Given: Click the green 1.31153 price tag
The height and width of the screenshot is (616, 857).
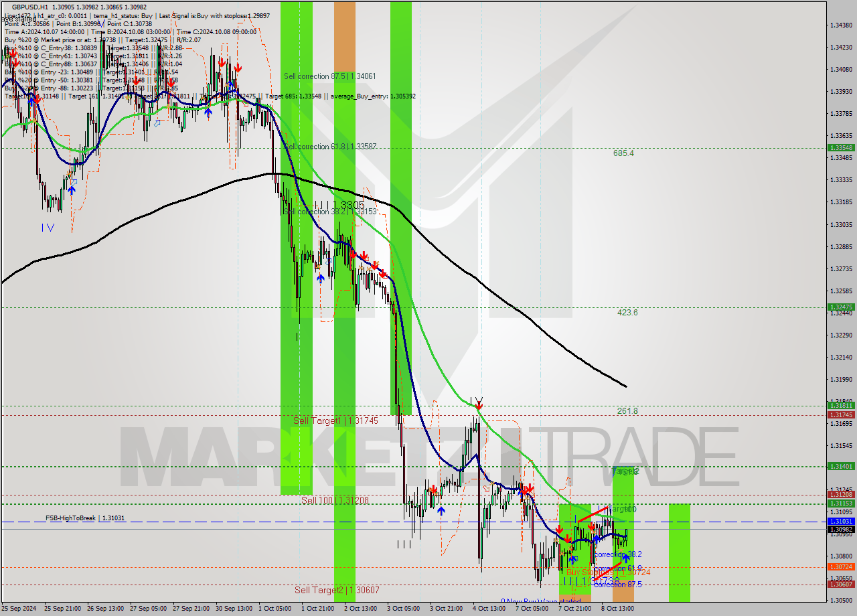Looking at the screenshot, I should (x=841, y=503).
